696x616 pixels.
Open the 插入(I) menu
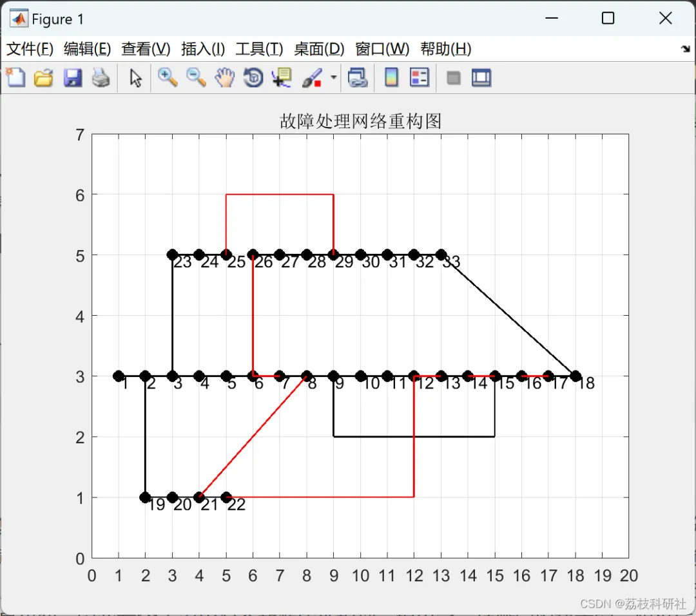[x=203, y=48]
